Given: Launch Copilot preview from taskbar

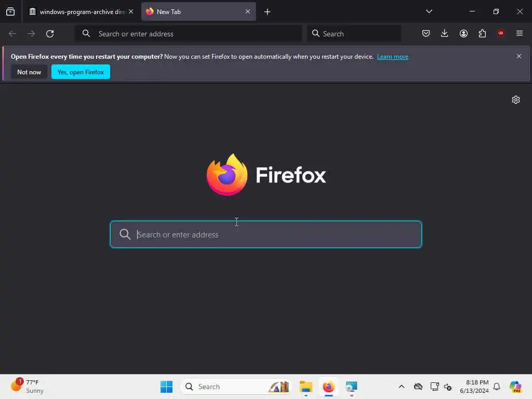Looking at the screenshot, I should tap(515, 387).
